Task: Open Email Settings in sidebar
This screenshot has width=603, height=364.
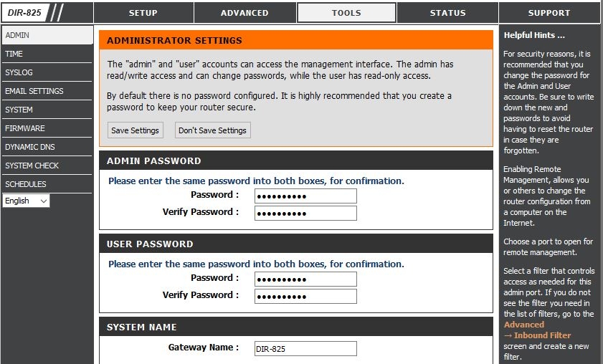Action: 34,91
